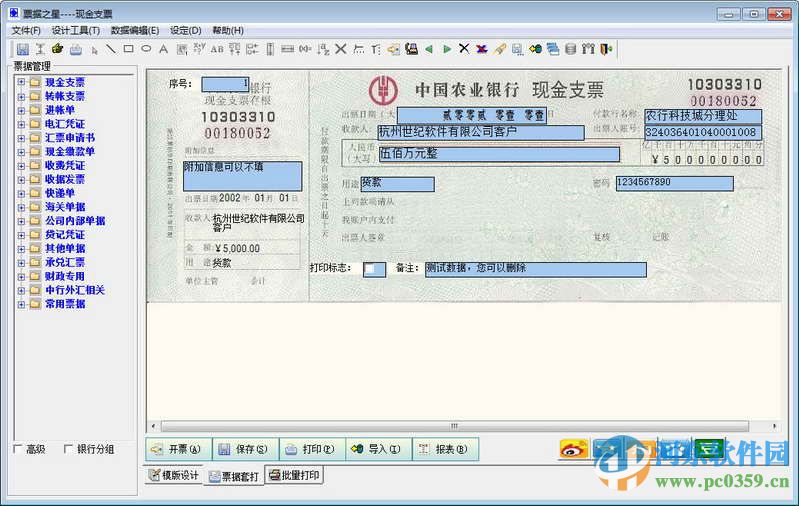Image resolution: width=799 pixels, height=506 pixels.
Task: Expand the 进帐单 tree node
Action: pos(21,110)
